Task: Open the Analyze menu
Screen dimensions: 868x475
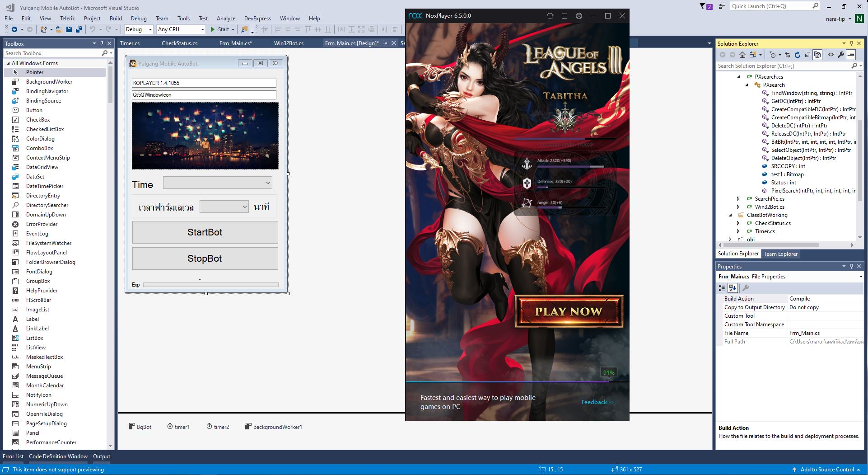Action: point(226,19)
